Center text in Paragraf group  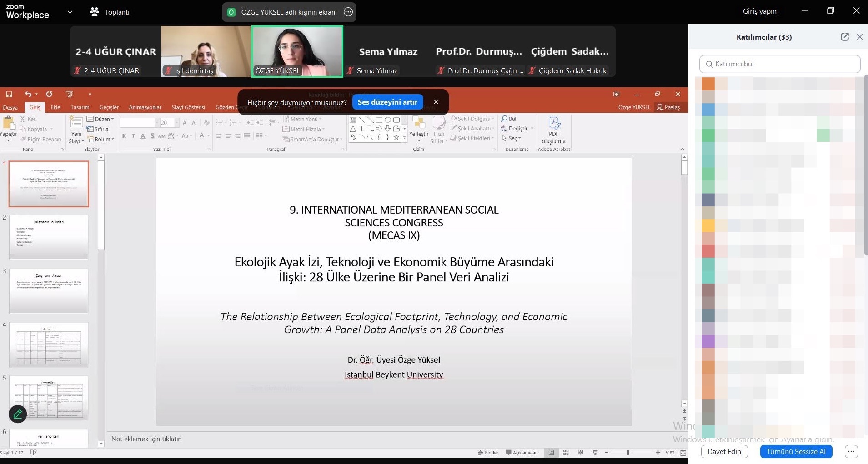click(228, 136)
